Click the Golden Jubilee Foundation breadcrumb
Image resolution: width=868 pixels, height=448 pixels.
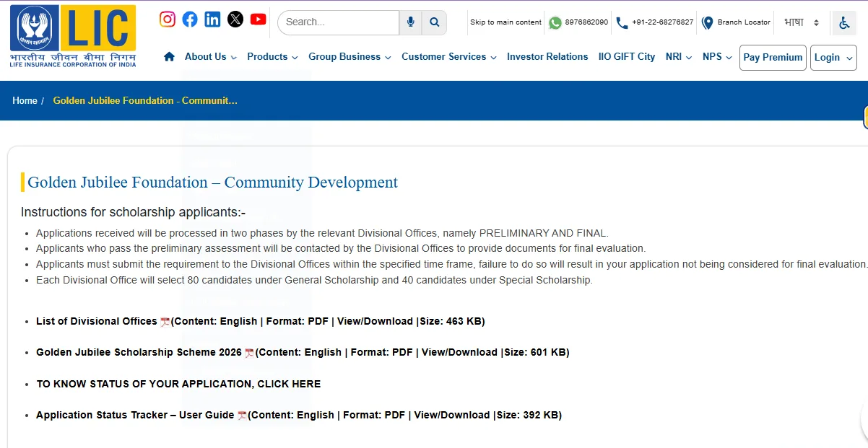click(145, 100)
